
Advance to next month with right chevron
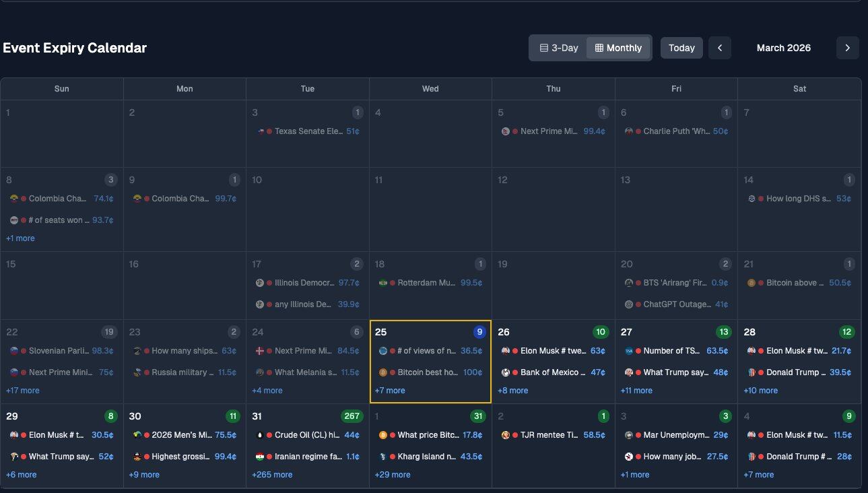[847, 48]
